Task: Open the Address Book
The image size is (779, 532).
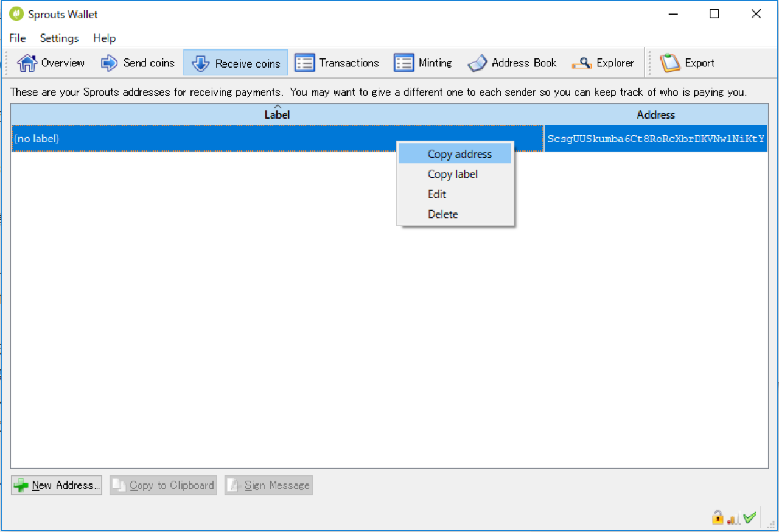Action: [x=512, y=63]
